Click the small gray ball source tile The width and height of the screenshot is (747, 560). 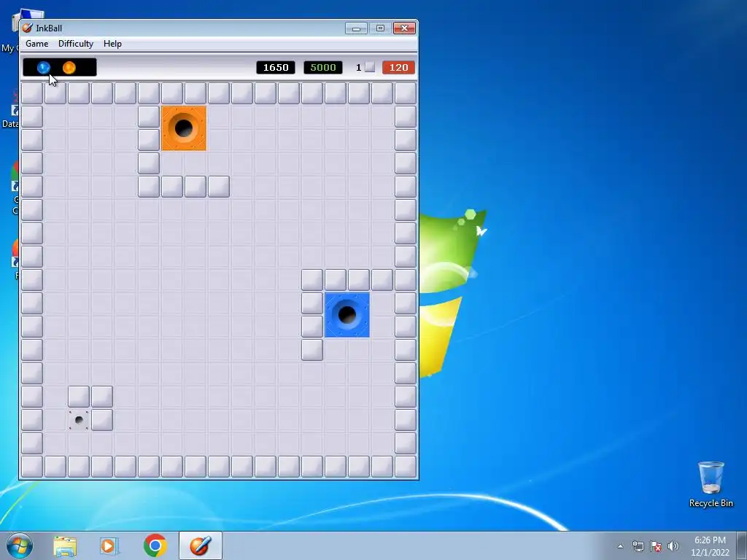tap(79, 419)
